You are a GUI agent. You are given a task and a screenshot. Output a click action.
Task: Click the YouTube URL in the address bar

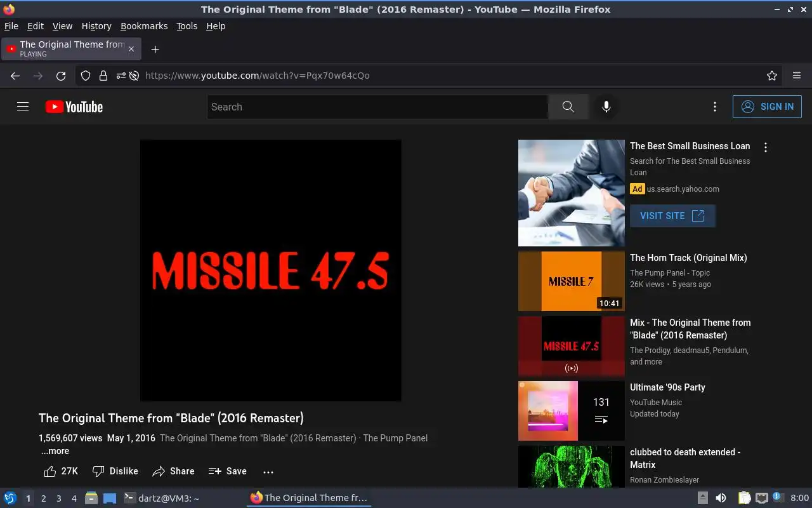(x=257, y=76)
